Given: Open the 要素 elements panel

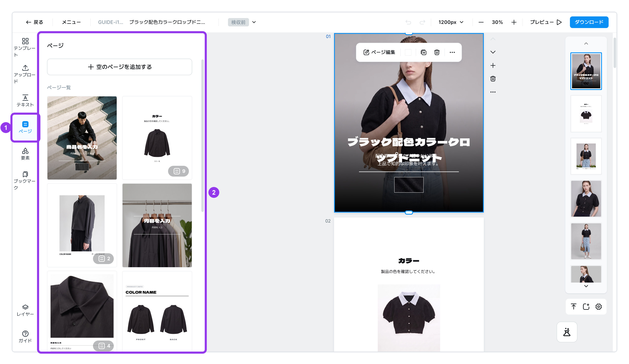Looking at the screenshot, I should pos(25,154).
